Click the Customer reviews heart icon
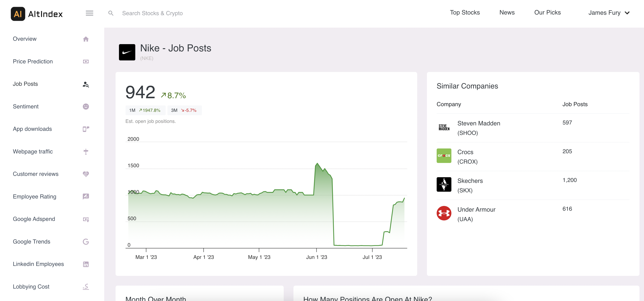This screenshot has width=644, height=301. point(86,174)
